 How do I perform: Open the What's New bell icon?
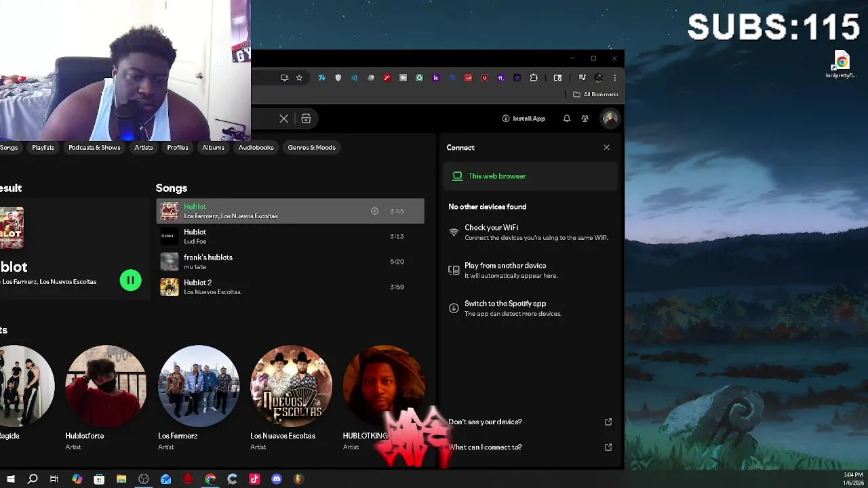tap(567, 119)
